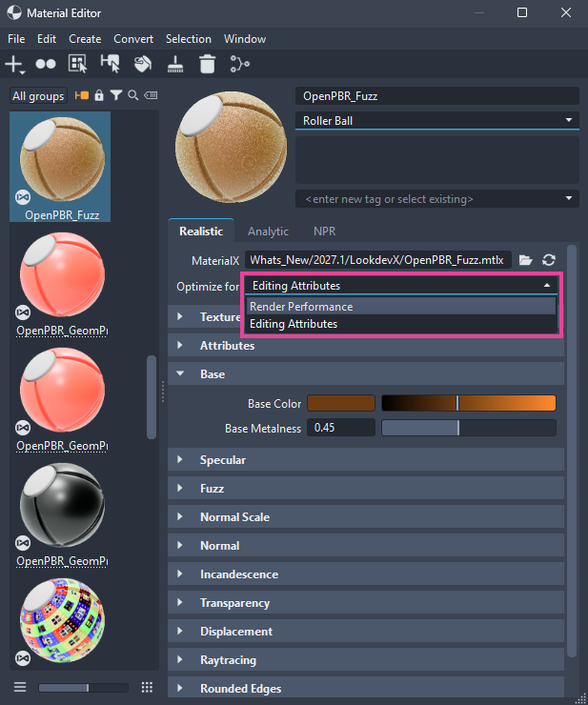Click the magnifier search icon
The height and width of the screenshot is (705, 588).
[x=132, y=95]
